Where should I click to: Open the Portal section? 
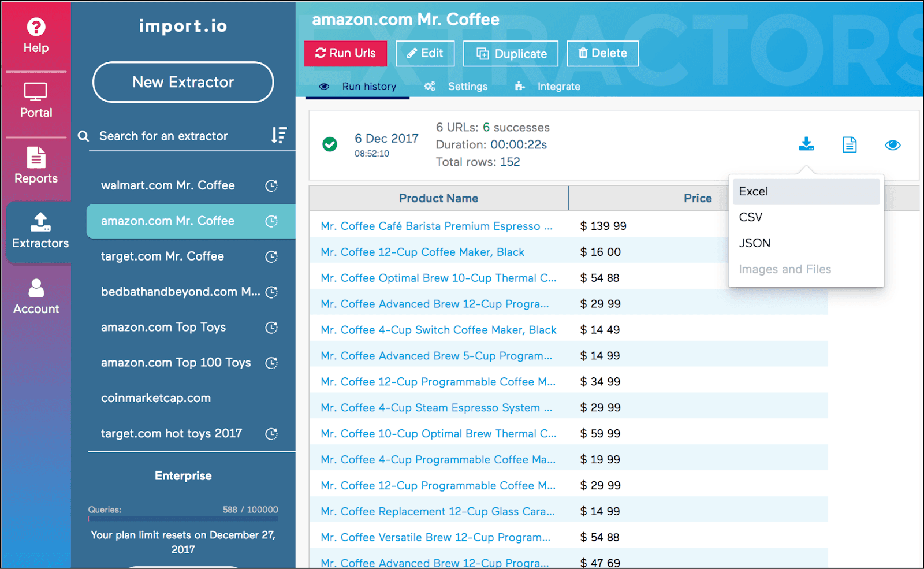pos(36,101)
